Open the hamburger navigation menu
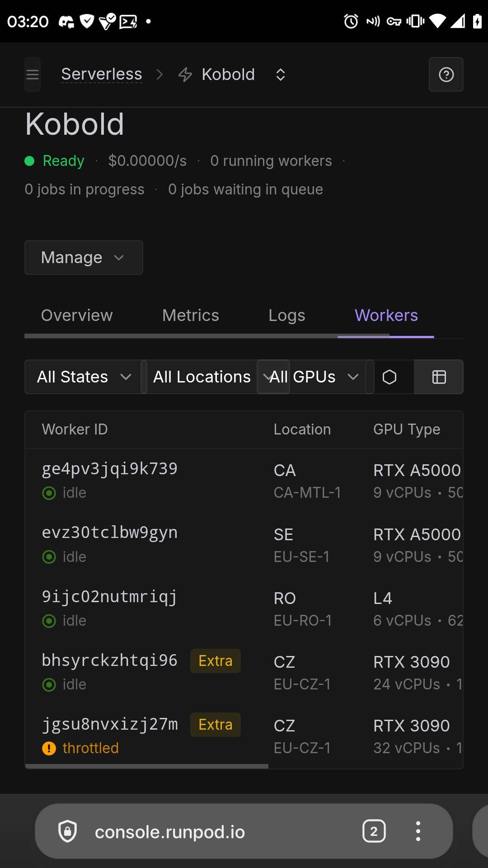 click(33, 75)
